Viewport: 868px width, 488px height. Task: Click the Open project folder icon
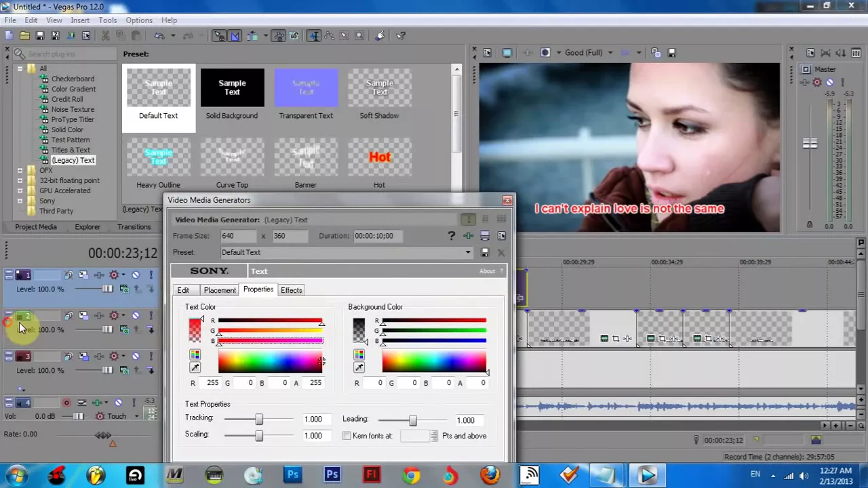coord(24,36)
